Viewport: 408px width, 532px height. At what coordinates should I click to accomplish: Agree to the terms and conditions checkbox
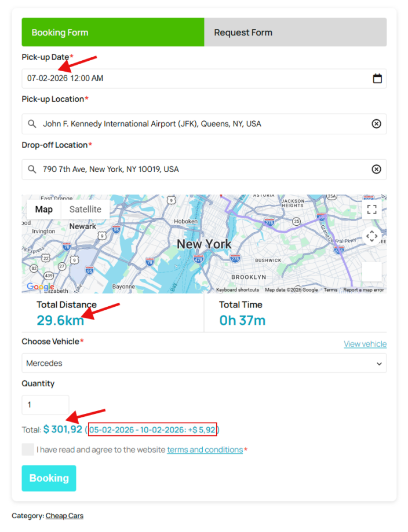28,450
